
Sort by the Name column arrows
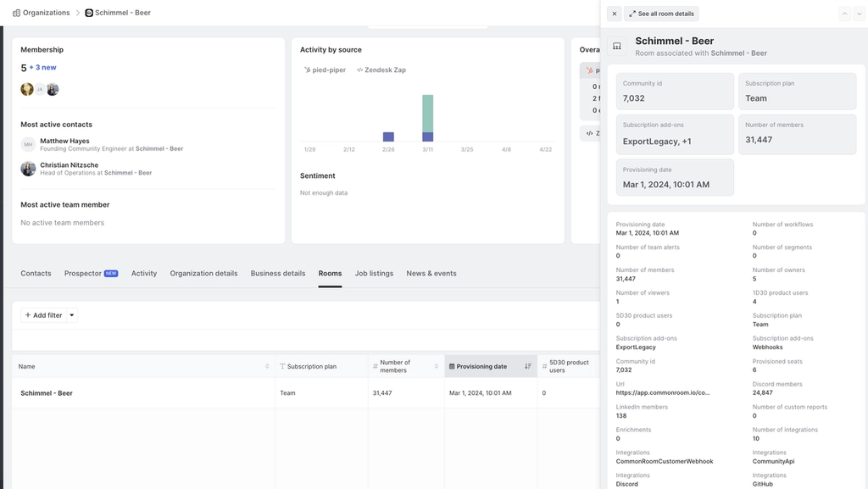tap(267, 366)
